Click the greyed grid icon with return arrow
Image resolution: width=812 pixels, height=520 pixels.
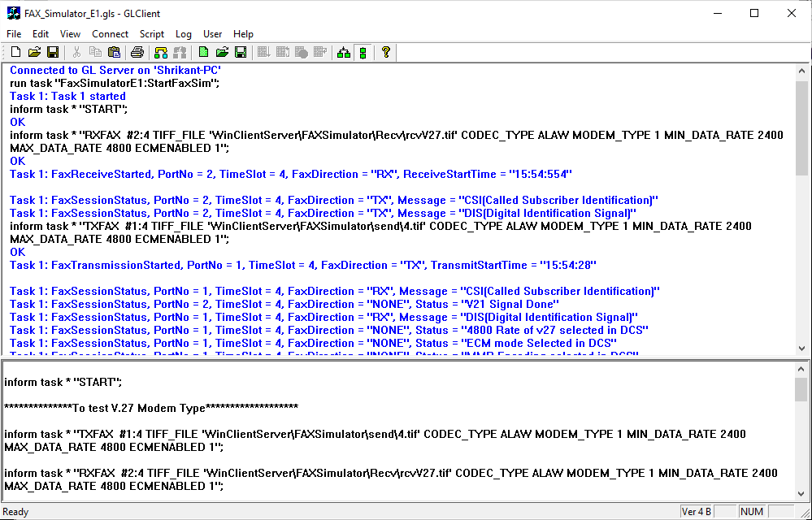320,52
